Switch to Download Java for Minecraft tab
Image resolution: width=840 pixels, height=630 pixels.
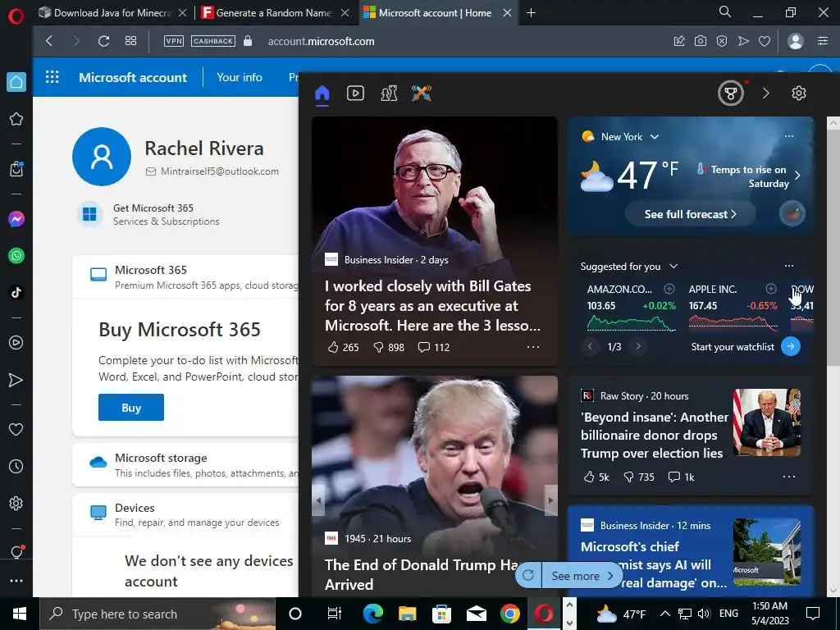[112, 13]
